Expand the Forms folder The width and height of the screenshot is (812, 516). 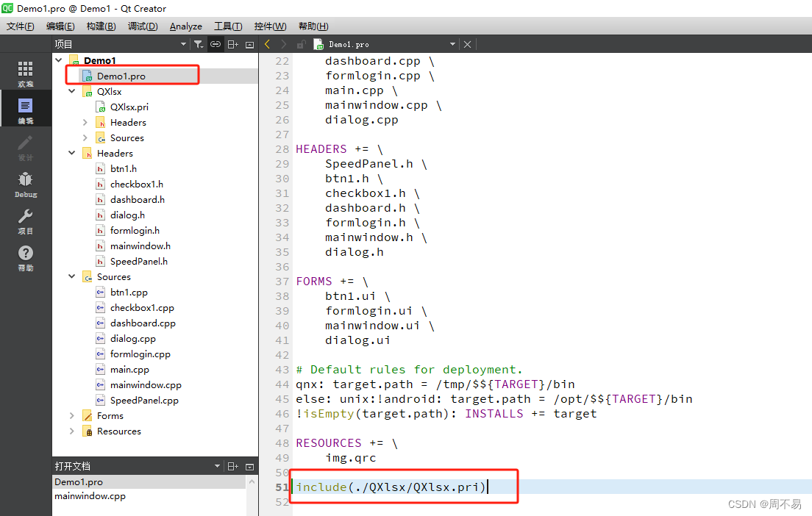72,415
